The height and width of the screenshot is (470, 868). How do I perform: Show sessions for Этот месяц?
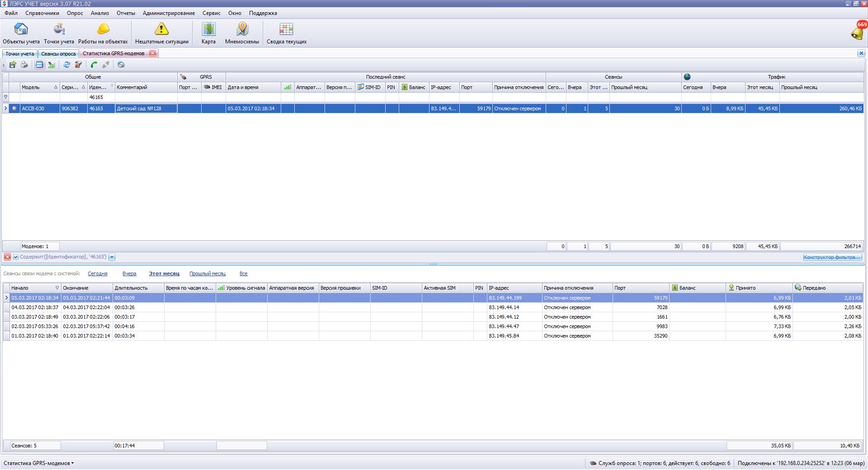pyautogui.click(x=164, y=273)
